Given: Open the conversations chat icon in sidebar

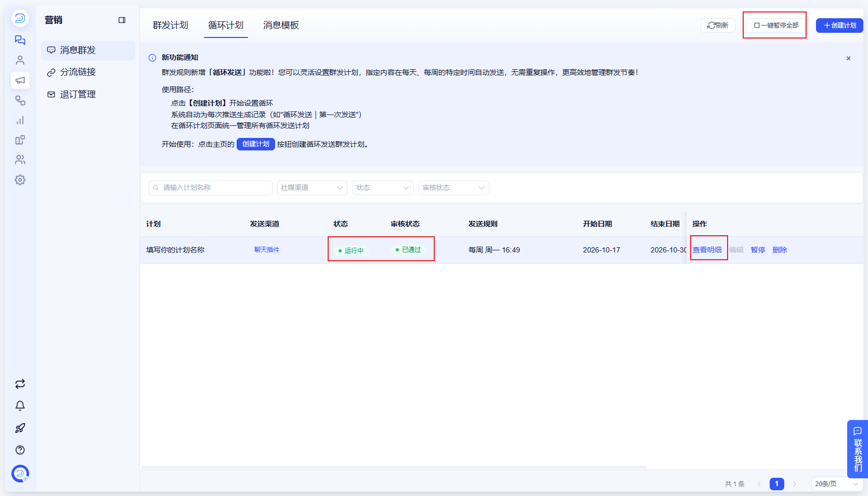Looking at the screenshot, I should 20,40.
